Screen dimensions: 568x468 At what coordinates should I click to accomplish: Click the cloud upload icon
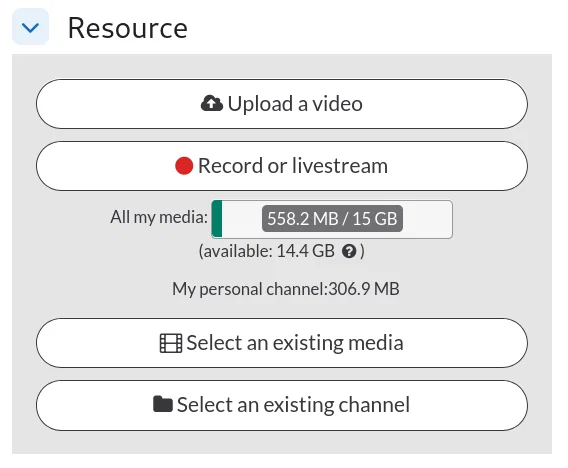pyautogui.click(x=212, y=104)
